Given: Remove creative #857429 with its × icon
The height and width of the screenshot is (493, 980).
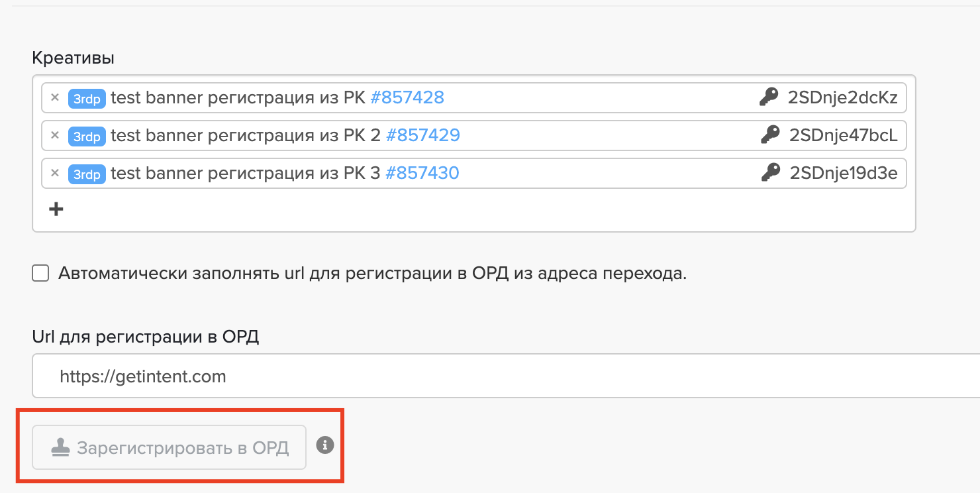Looking at the screenshot, I should pos(55,136).
